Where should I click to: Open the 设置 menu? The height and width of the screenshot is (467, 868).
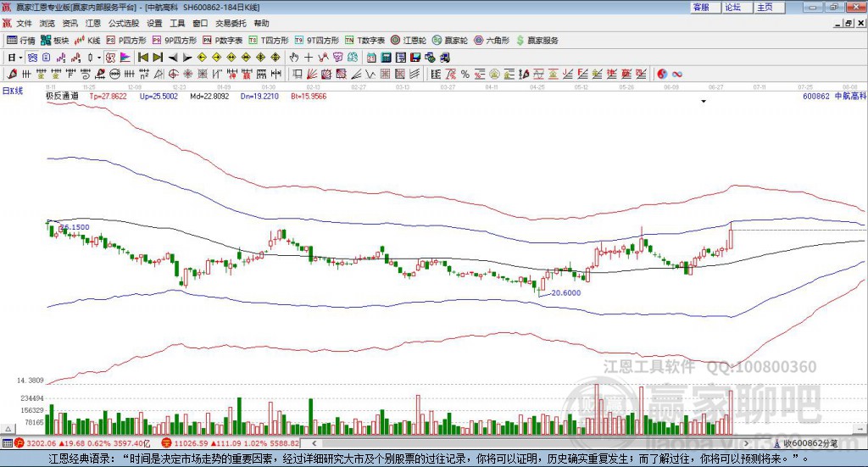coord(154,23)
